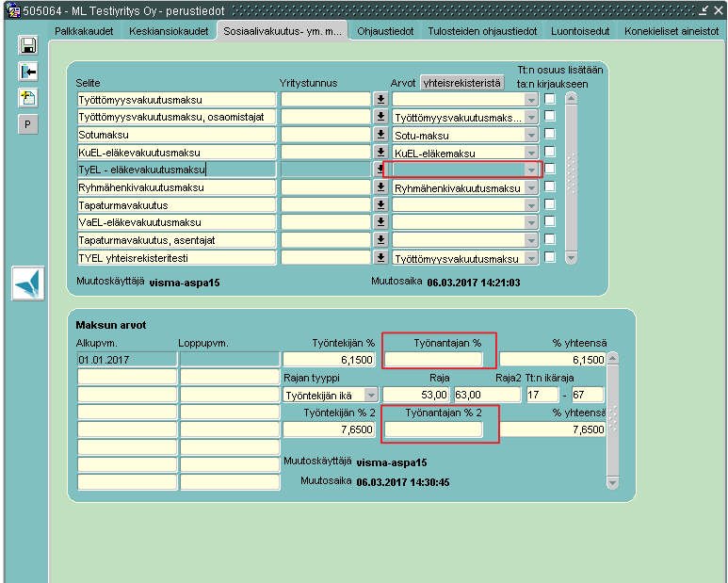Click the save diskette icon
728x583 pixels.
pyautogui.click(x=28, y=45)
